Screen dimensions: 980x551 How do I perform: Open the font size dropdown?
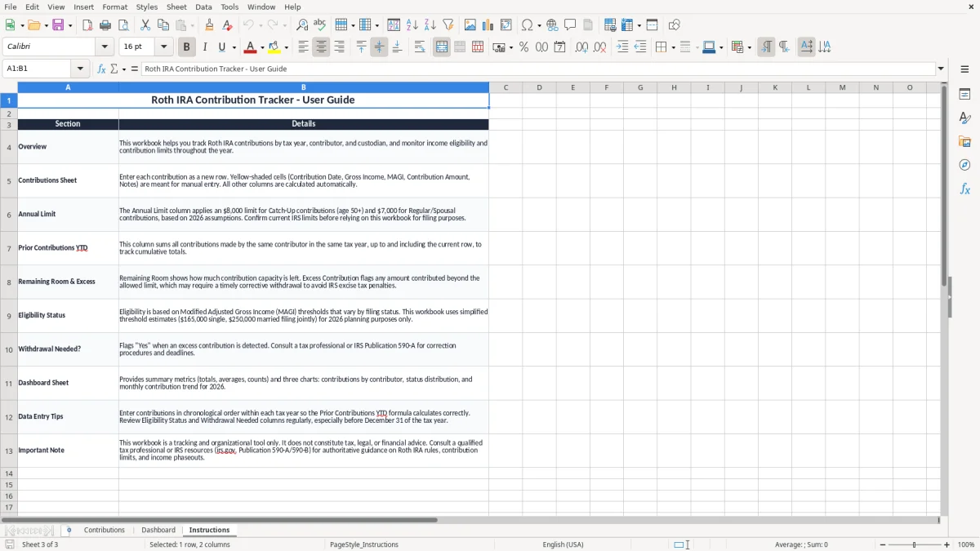[163, 47]
